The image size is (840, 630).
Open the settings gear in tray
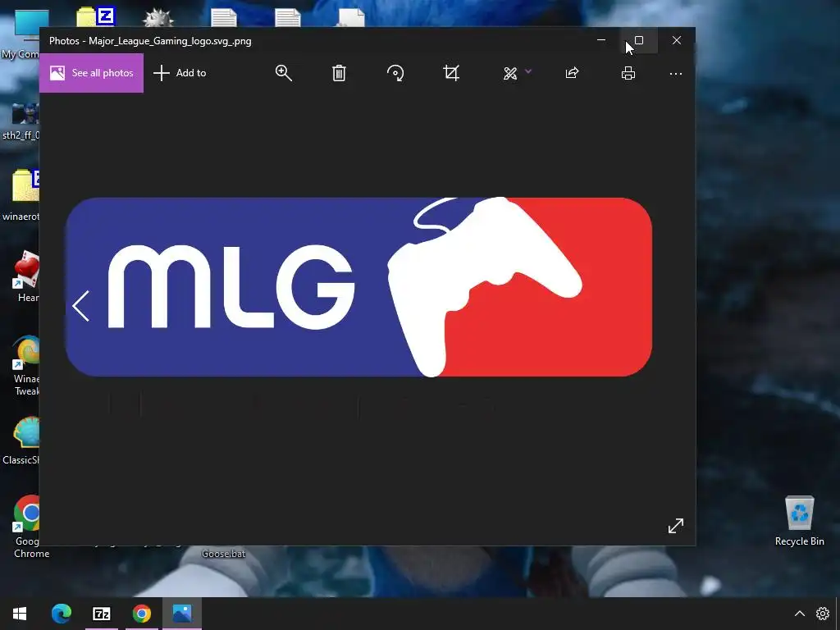(822, 614)
